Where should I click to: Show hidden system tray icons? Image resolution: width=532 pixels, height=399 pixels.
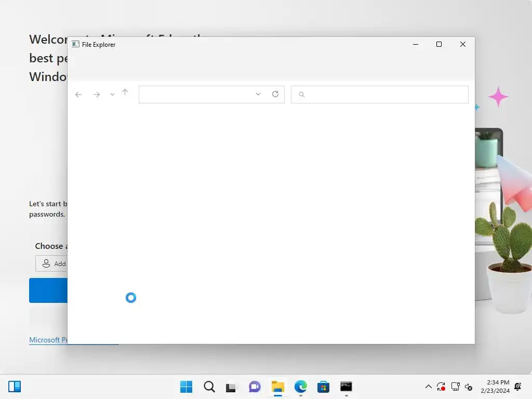(x=428, y=387)
